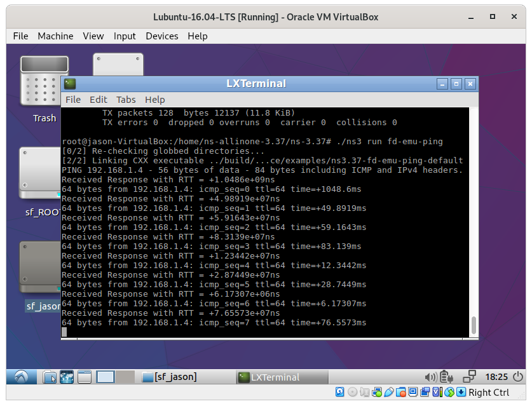This screenshot has width=532, height=406.
Task: Click the icmp_seq=0 ping reply line
Action: tap(212, 189)
